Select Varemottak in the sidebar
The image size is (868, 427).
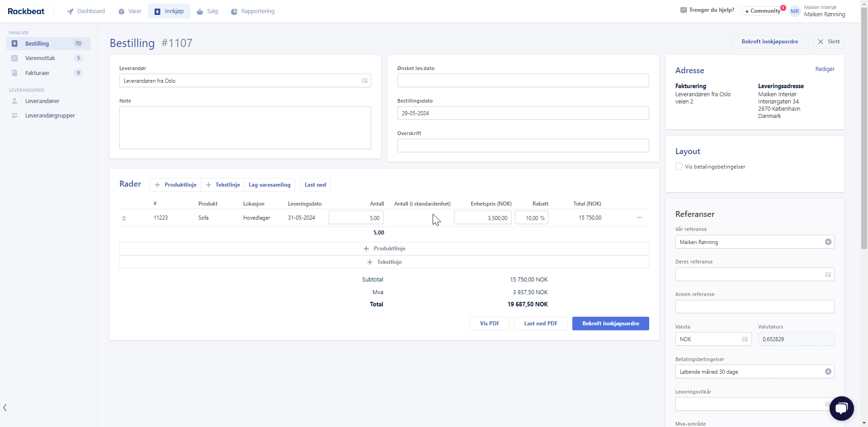tap(40, 58)
